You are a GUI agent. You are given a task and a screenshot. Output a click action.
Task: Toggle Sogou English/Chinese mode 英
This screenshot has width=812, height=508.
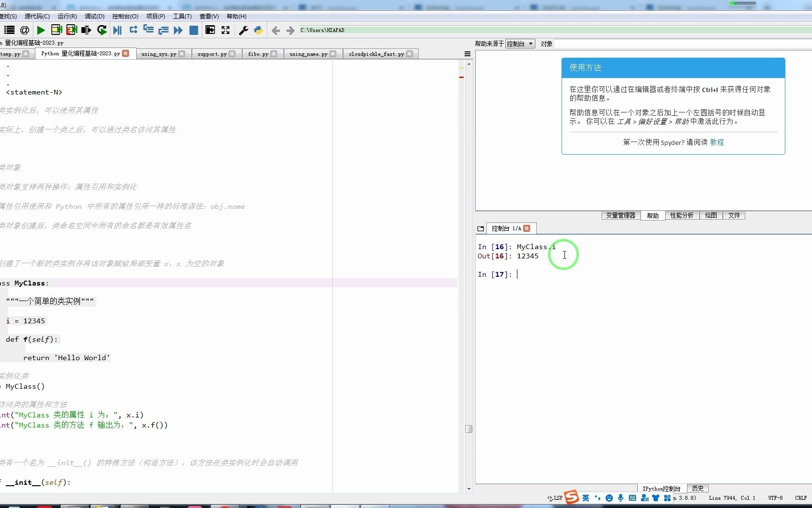(x=586, y=498)
